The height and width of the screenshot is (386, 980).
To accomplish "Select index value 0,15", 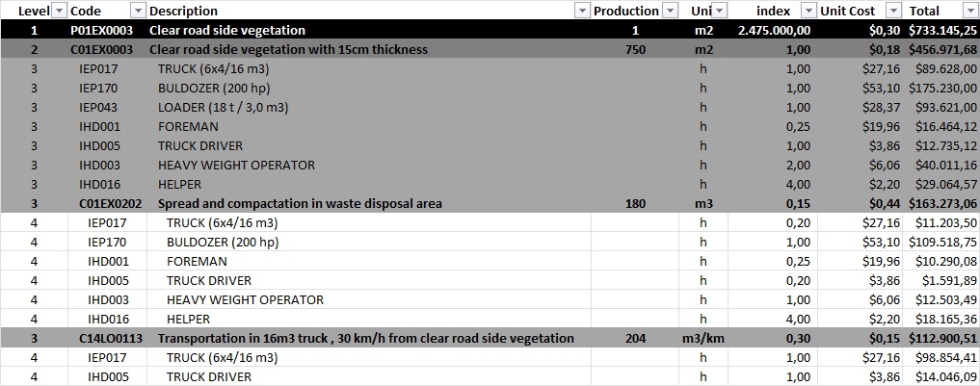I will (x=799, y=204).
